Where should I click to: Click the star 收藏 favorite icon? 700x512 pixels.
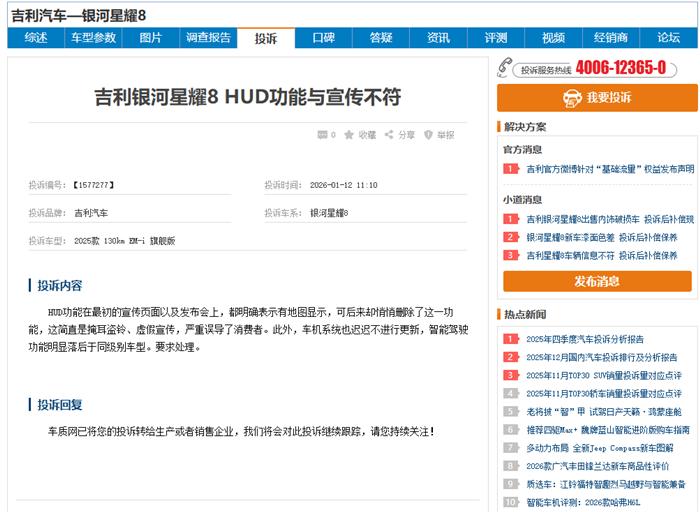tap(349, 135)
